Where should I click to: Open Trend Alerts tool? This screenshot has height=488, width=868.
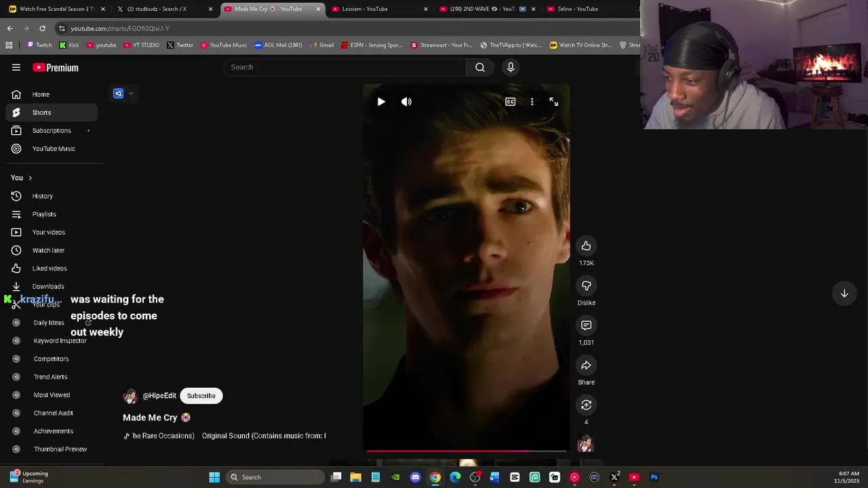pos(52,377)
